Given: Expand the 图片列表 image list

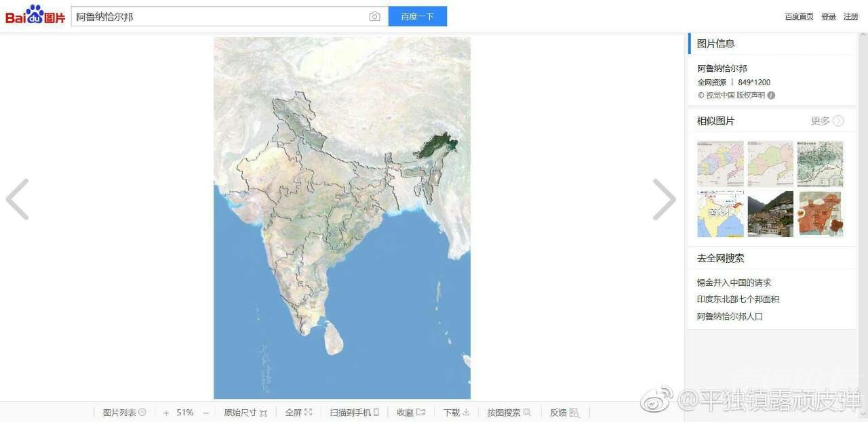Looking at the screenshot, I should [x=124, y=413].
